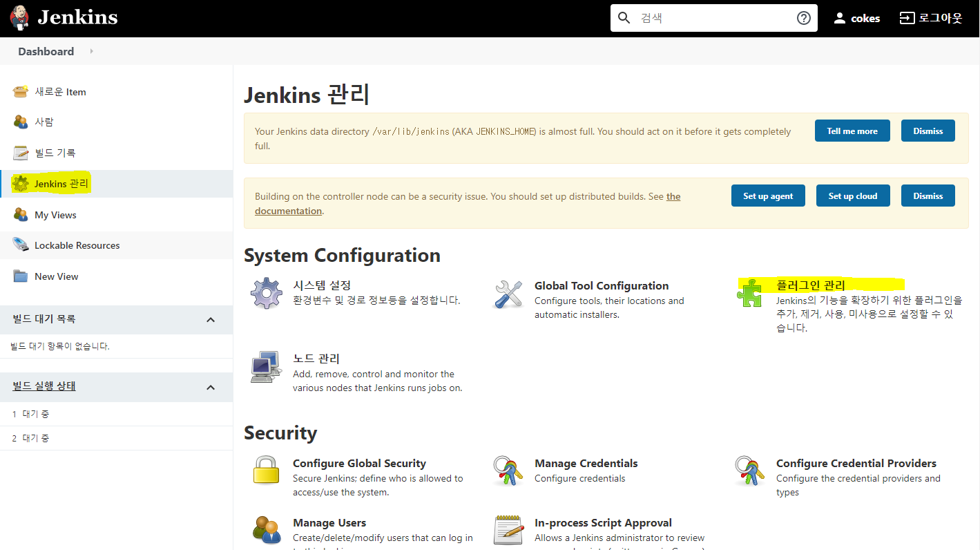Click the In-process Script Approval notepad icon
Screen dimensions: 980x550
point(508,530)
